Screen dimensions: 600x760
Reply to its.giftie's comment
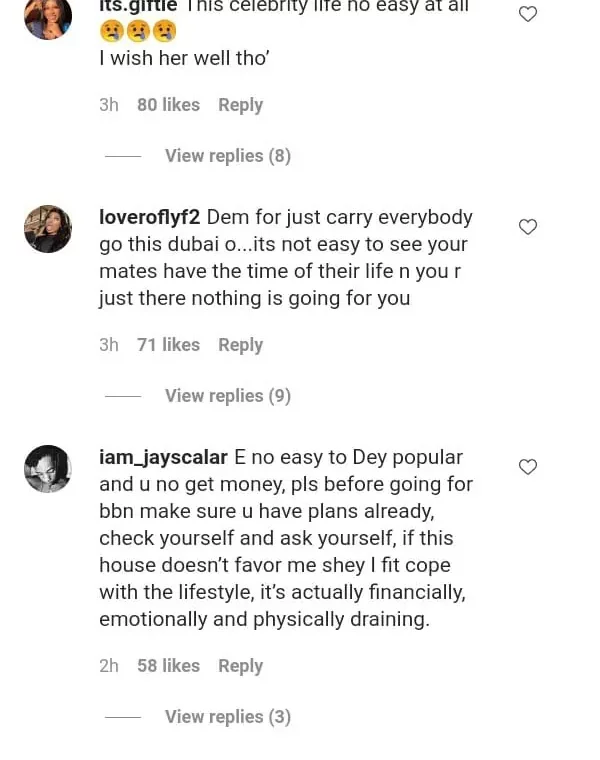click(x=240, y=105)
